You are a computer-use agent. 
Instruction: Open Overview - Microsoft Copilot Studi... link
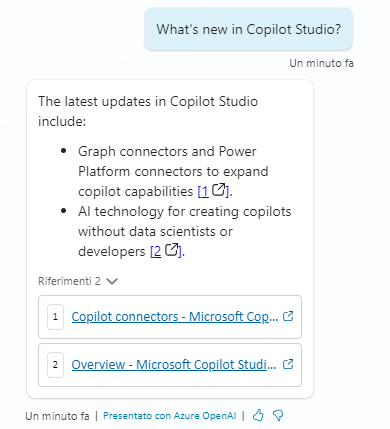tap(174, 365)
